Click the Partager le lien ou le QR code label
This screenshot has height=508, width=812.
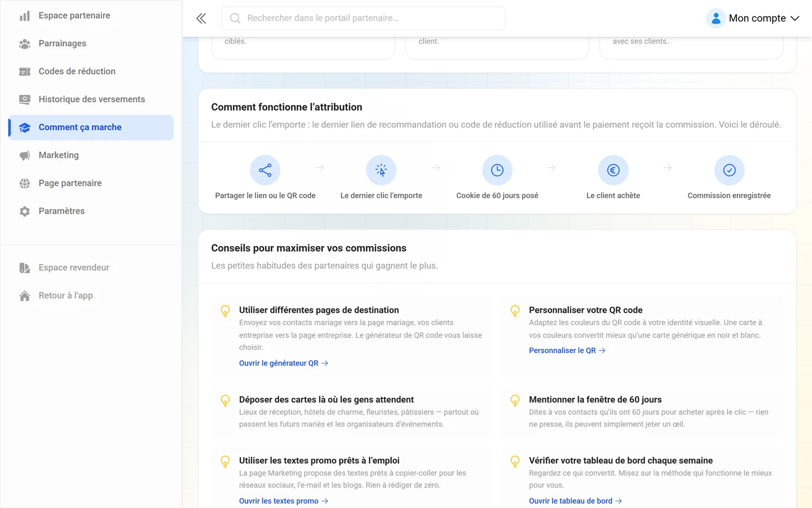[265, 196]
